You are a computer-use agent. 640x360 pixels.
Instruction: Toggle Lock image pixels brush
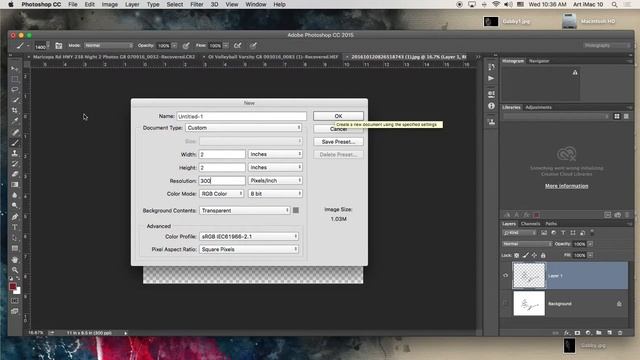tap(526, 255)
